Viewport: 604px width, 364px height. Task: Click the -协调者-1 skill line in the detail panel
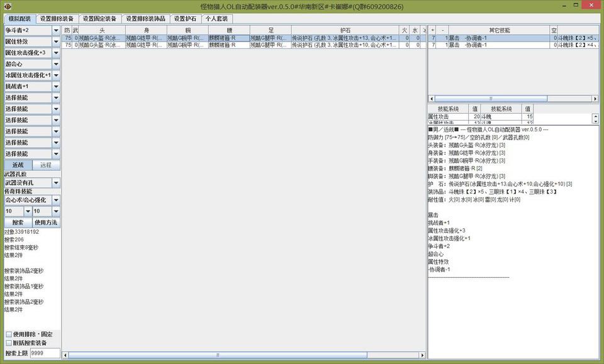pyautogui.click(x=439, y=269)
